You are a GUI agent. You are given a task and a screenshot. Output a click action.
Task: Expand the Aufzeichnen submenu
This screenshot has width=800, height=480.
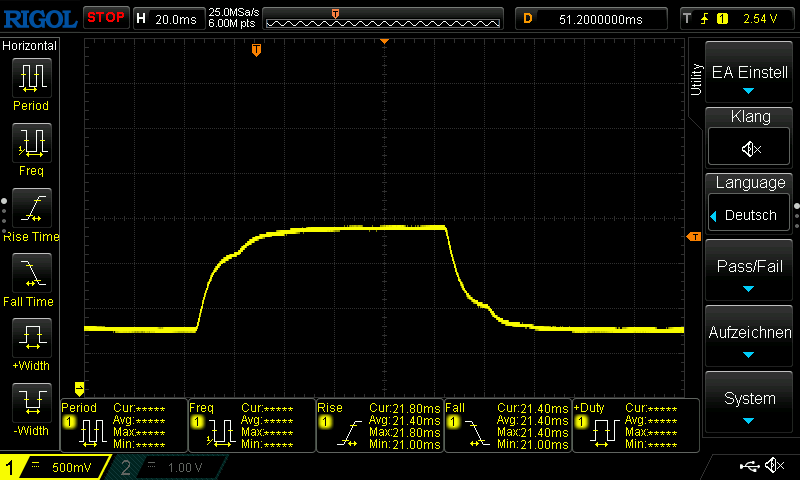750,337
